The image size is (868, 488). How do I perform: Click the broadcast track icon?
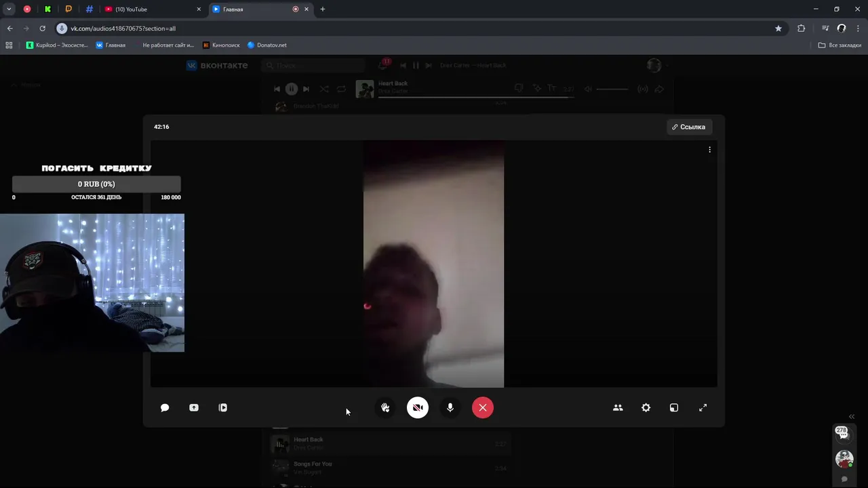(643, 89)
